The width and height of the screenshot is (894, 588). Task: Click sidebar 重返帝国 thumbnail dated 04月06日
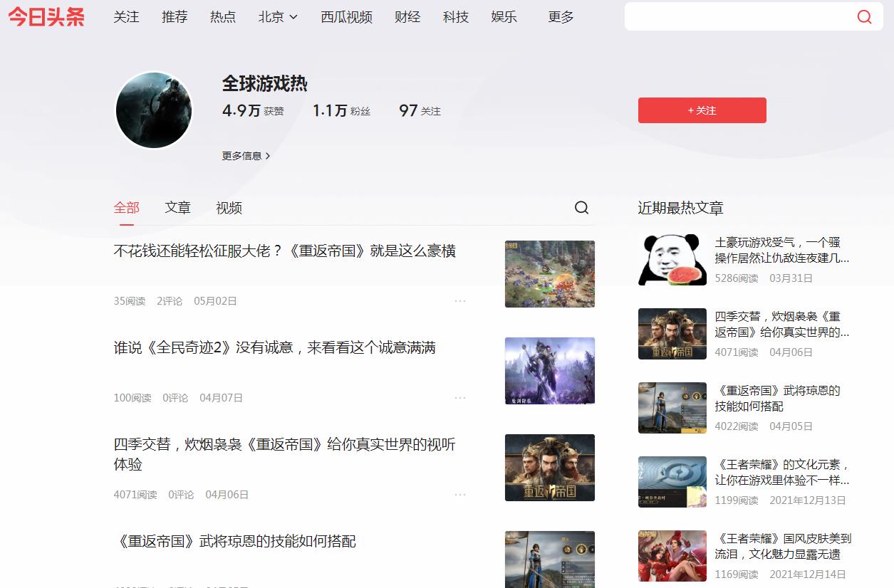tap(672, 334)
